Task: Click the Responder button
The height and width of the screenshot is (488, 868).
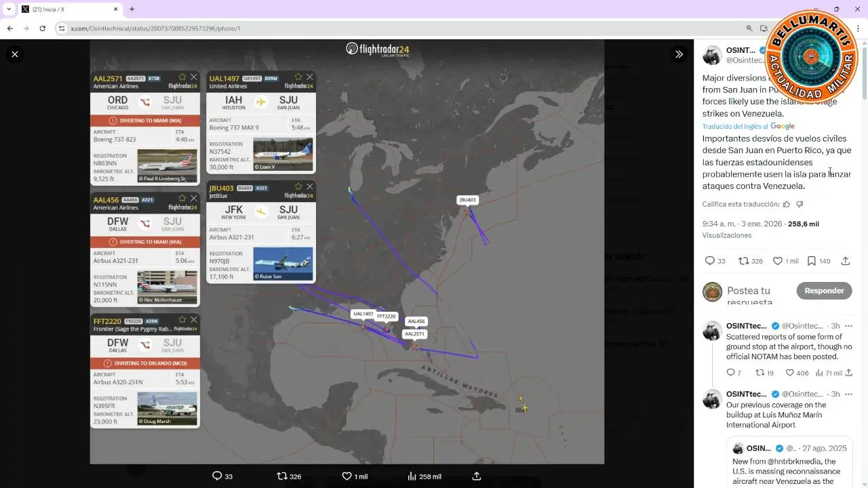Action: tap(824, 291)
